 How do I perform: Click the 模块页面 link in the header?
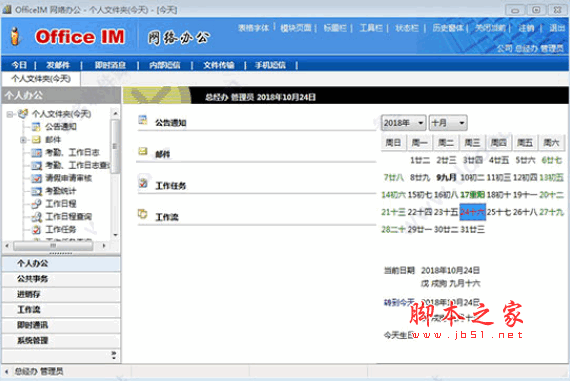[x=296, y=28]
